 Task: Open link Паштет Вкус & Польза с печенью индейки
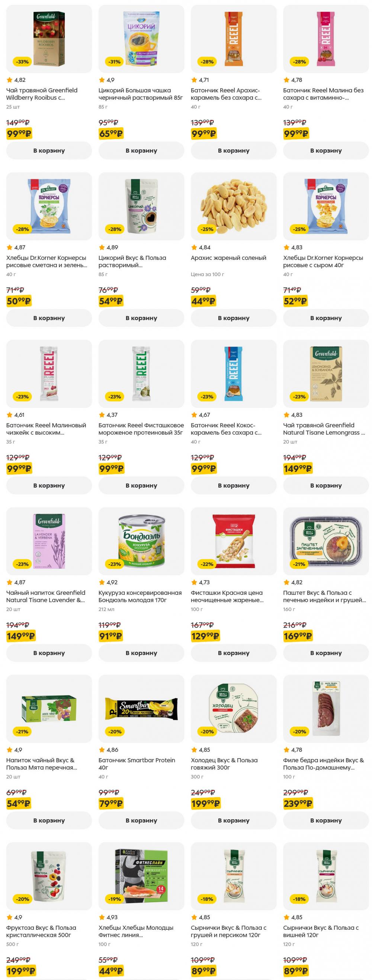pyautogui.click(x=324, y=596)
